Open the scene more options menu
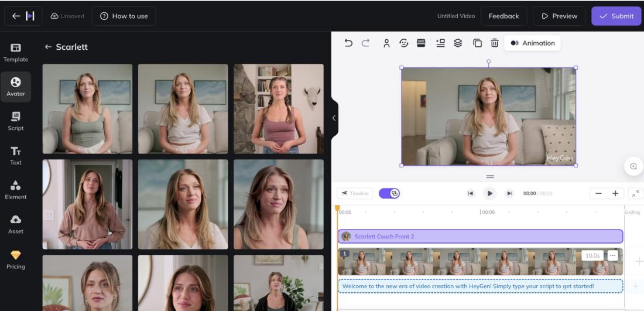Screen dimensions: 644x311 click(612, 255)
